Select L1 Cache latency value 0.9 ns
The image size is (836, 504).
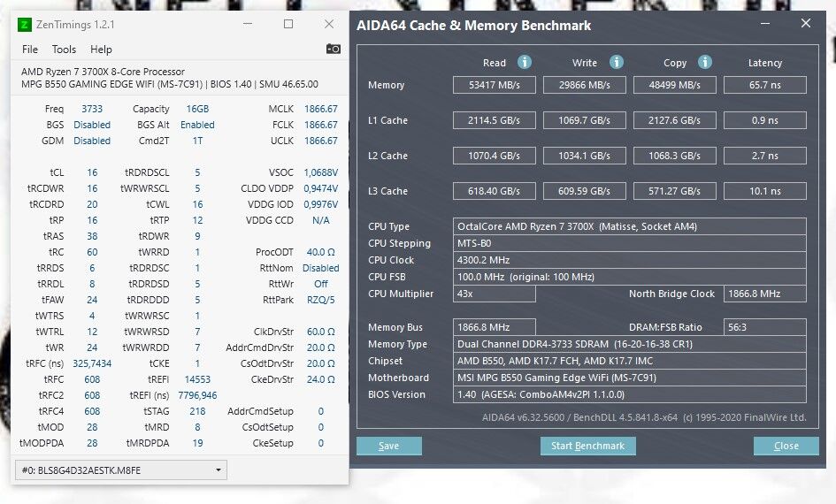765,120
